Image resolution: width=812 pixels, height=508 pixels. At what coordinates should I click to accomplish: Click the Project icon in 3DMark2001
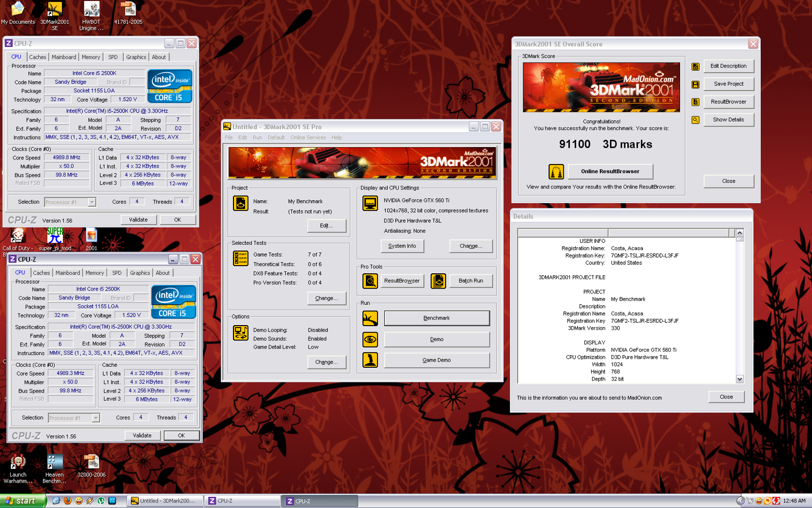pyautogui.click(x=241, y=203)
